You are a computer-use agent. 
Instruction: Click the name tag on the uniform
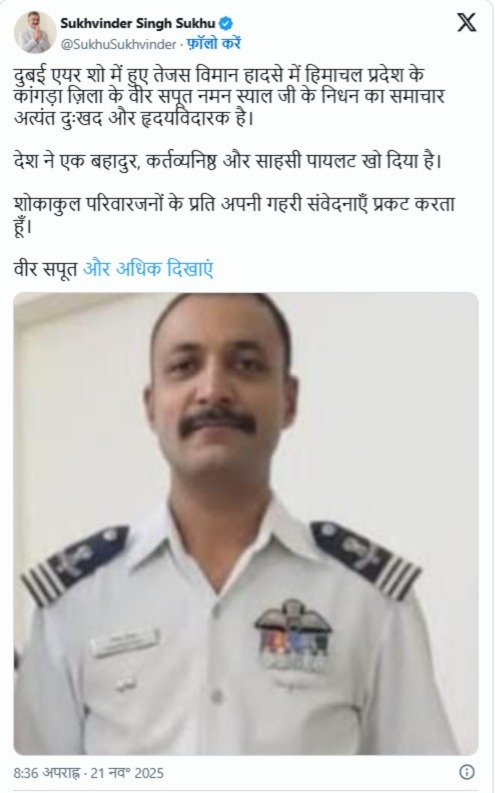(125, 642)
